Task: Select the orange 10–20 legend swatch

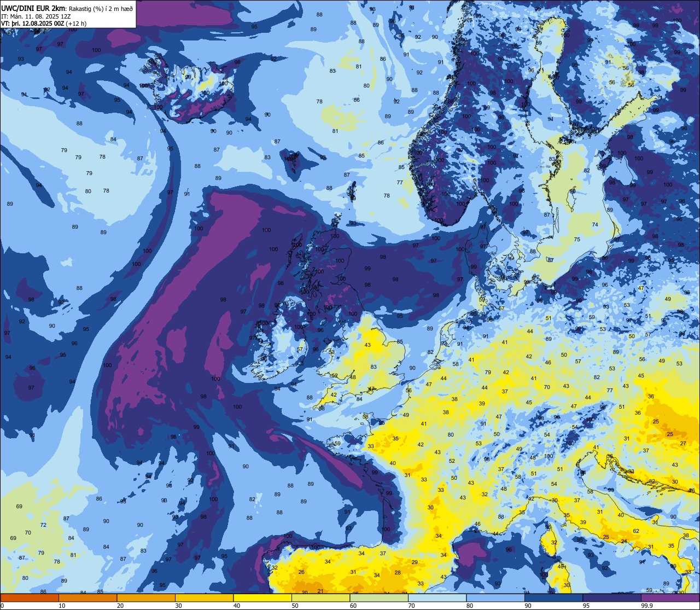Action: pyautogui.click(x=87, y=598)
